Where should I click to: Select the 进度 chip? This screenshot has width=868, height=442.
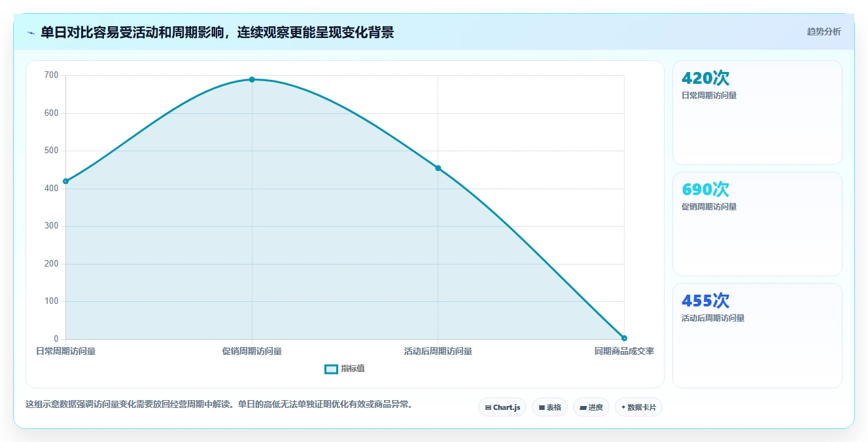pos(591,407)
